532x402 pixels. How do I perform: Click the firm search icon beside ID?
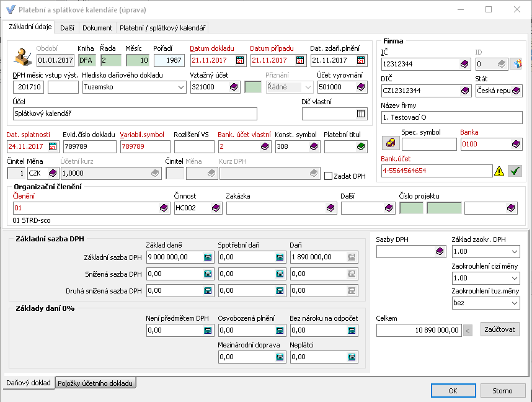pyautogui.click(x=516, y=64)
